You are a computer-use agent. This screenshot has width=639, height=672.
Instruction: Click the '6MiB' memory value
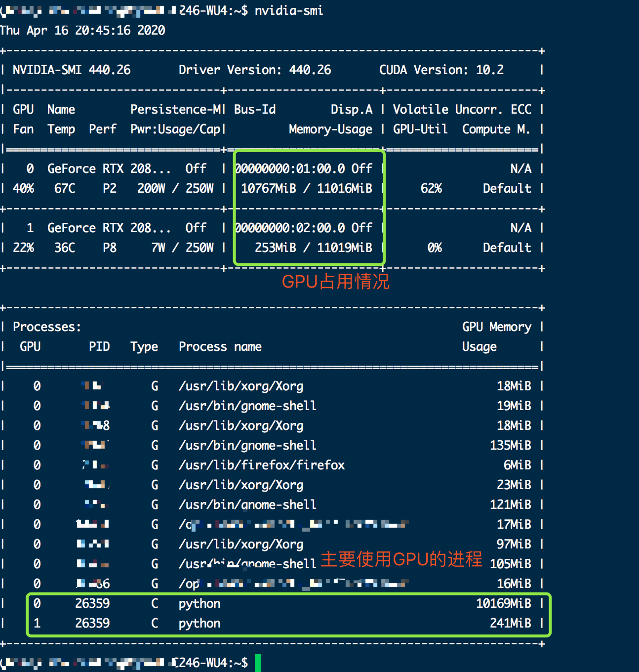(518, 465)
